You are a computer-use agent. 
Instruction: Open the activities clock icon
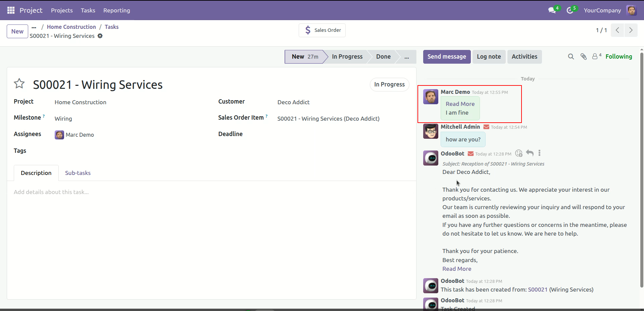point(570,10)
